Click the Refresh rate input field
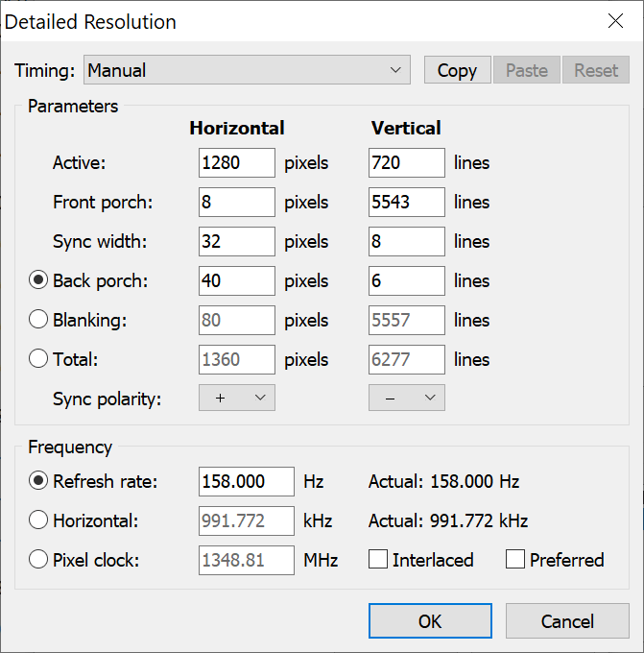The height and width of the screenshot is (653, 644). 246,481
